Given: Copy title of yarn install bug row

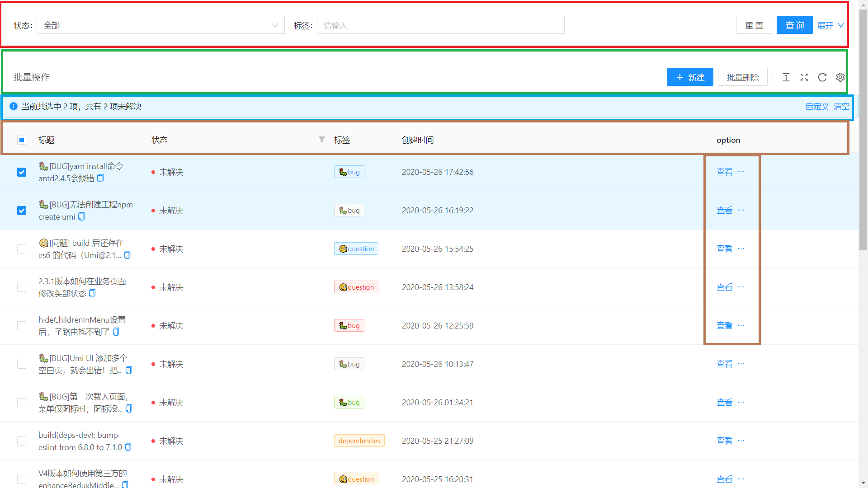Looking at the screenshot, I should click(x=100, y=178).
